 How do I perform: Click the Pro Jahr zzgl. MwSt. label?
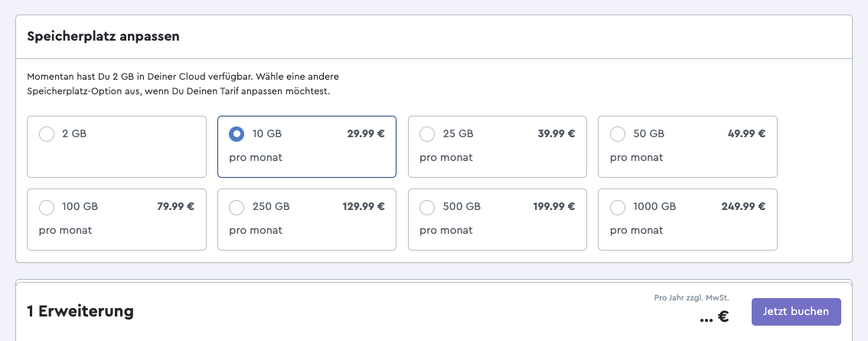pos(691,298)
